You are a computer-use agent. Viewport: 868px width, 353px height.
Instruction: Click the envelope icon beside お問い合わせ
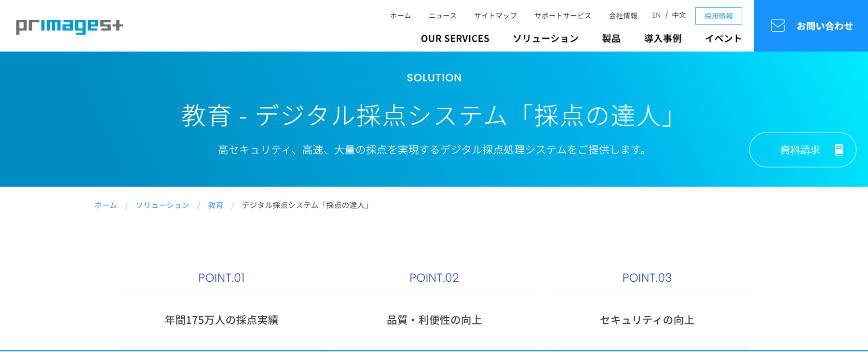pos(778,26)
